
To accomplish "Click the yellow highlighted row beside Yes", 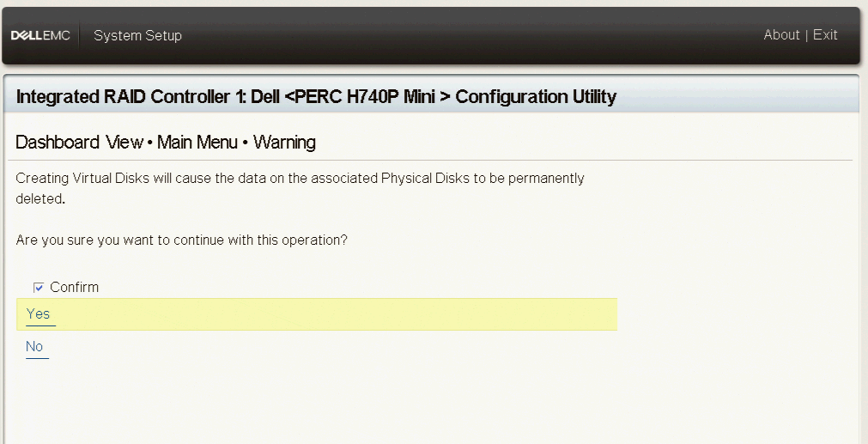I will coord(343,314).
